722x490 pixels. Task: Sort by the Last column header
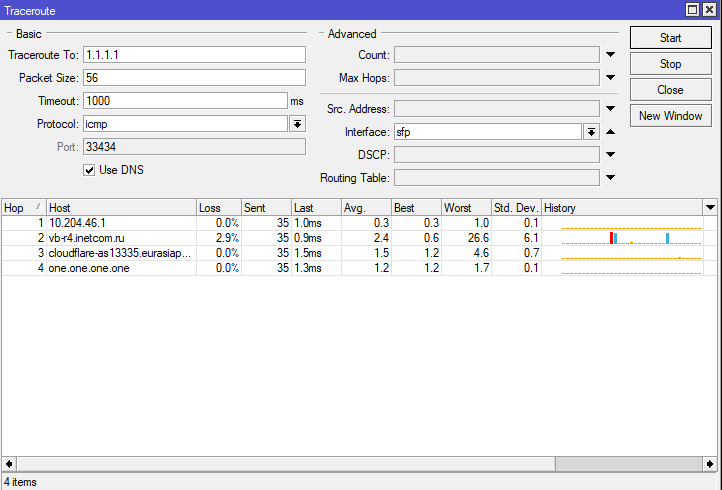tap(317, 208)
